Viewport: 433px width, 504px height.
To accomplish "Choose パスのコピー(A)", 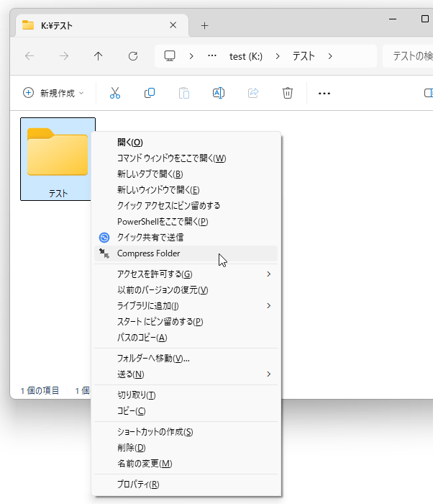I will point(186,338).
